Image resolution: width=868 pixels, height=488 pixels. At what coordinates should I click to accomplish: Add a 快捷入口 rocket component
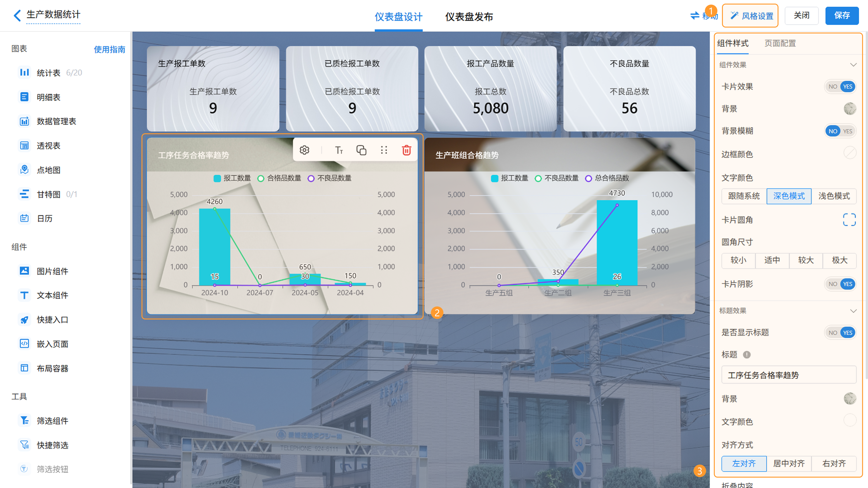[x=24, y=320]
